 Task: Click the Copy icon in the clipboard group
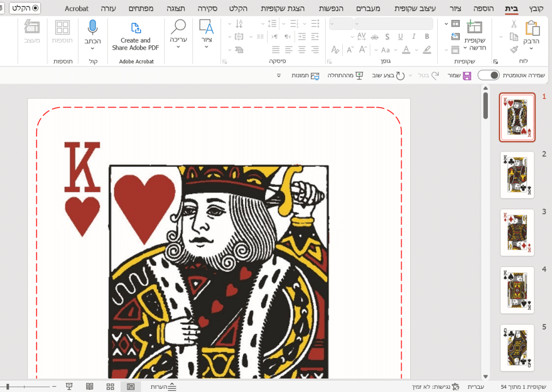514,37
